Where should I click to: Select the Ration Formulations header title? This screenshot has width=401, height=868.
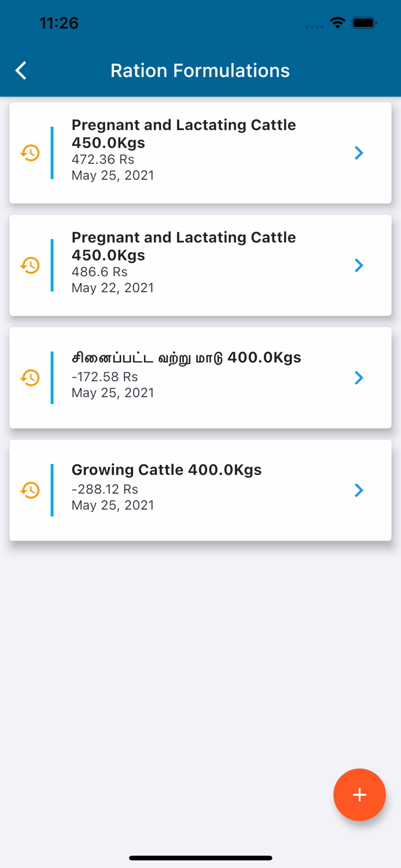(x=200, y=70)
